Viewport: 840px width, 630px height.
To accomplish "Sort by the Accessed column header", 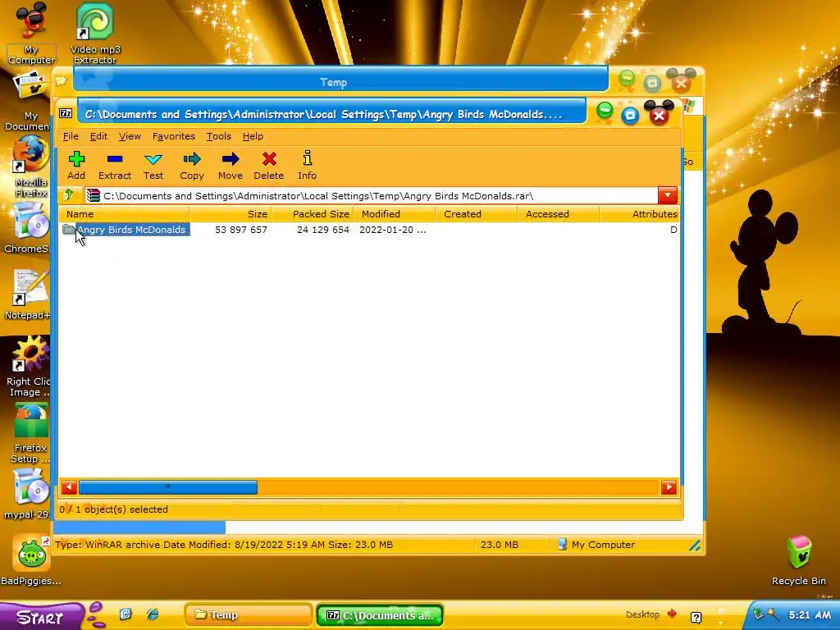I will click(559, 214).
